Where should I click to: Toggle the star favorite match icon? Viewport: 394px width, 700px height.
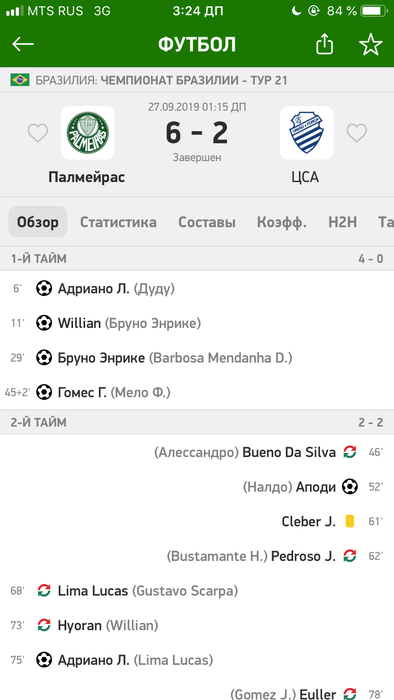coord(371,44)
